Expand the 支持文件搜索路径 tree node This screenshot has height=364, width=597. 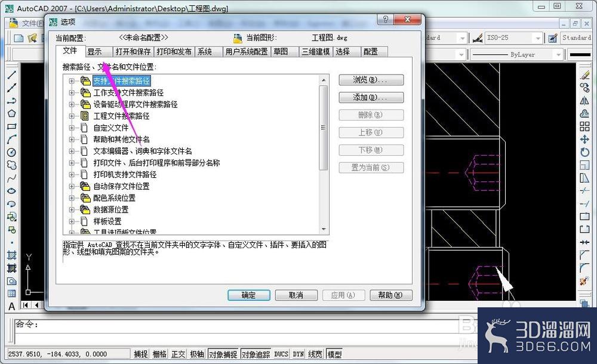(72, 81)
